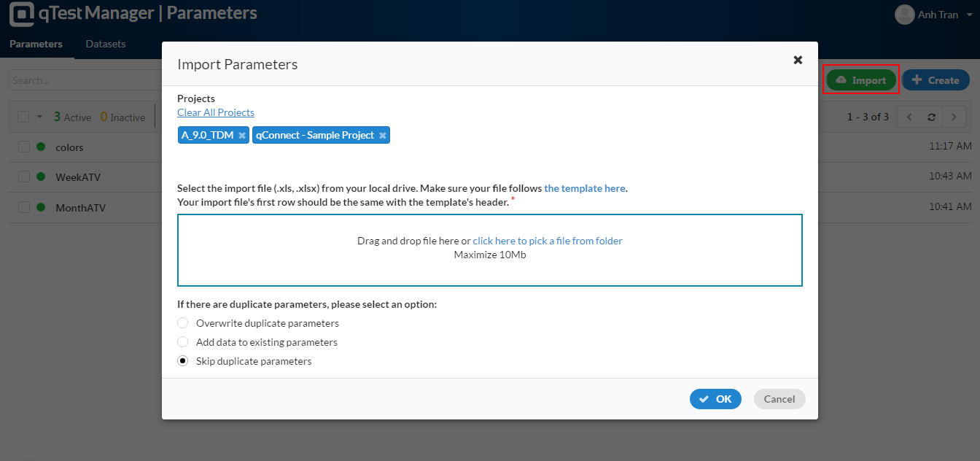Select Skip duplicate parameters option

click(183, 361)
